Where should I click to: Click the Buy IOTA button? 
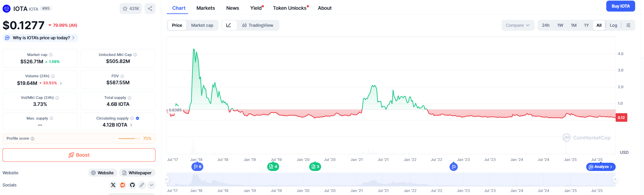[621, 6]
